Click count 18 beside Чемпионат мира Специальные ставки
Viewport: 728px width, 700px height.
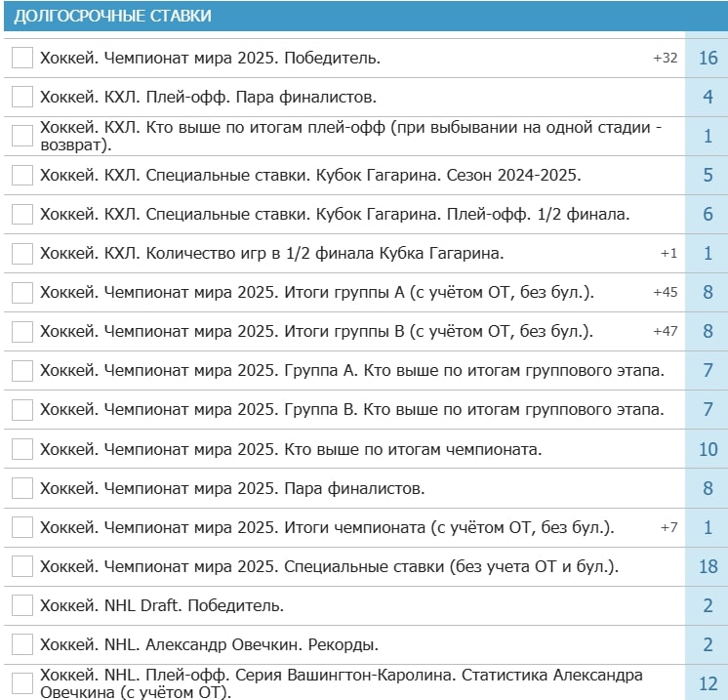[708, 566]
